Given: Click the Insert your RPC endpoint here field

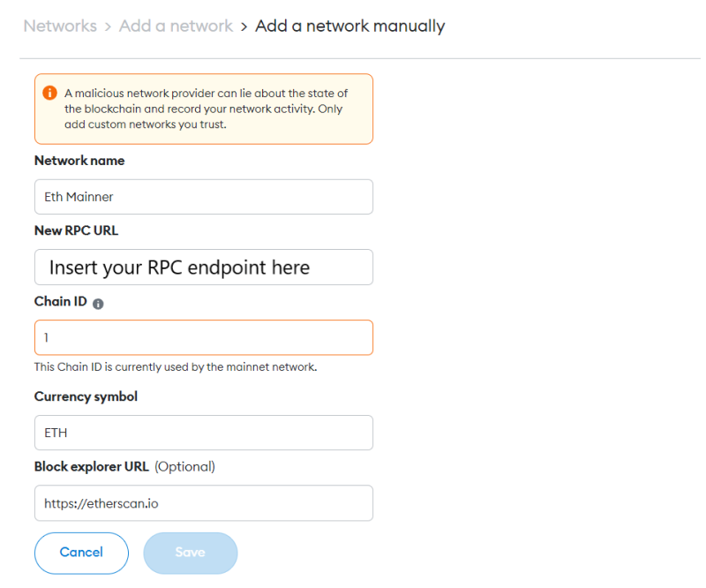Looking at the screenshot, I should click(x=203, y=267).
